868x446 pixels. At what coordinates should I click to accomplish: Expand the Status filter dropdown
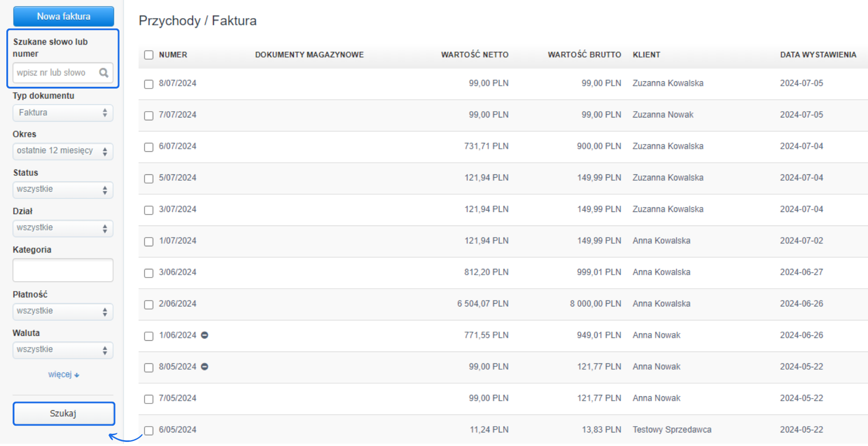point(63,190)
